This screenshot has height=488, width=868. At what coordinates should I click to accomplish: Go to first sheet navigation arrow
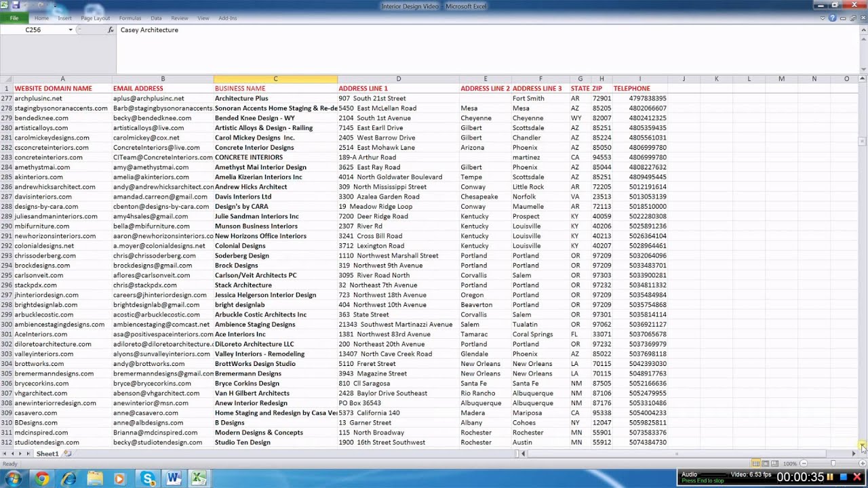(5, 453)
